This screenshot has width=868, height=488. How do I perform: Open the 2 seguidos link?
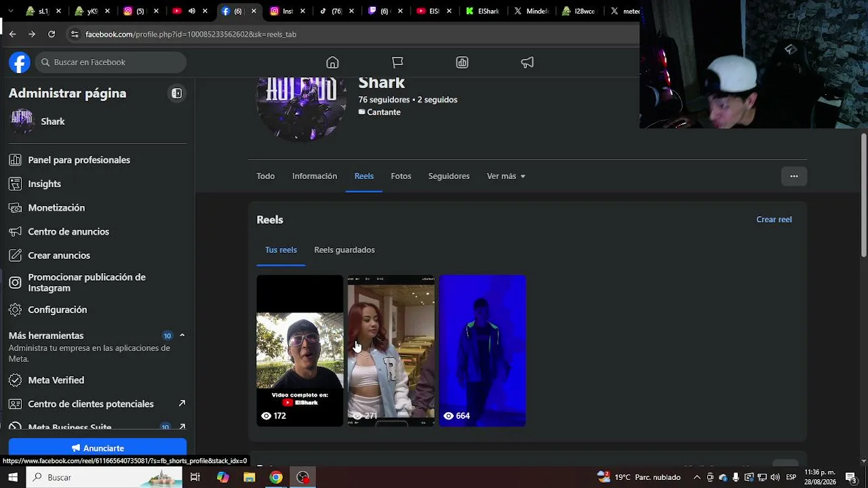point(437,100)
